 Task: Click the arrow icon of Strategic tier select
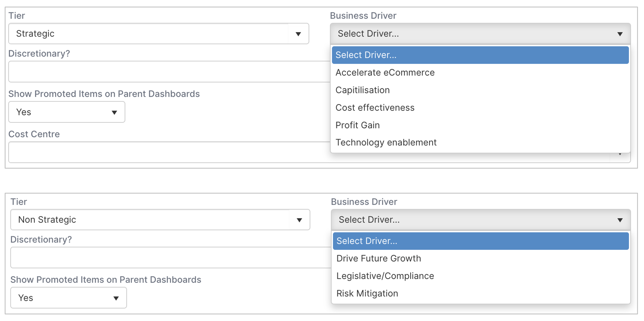298,34
